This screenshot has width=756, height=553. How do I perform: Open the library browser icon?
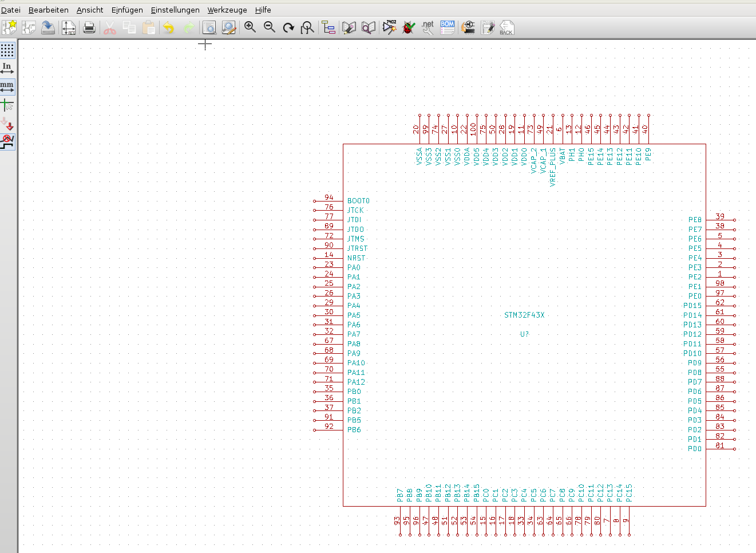point(369,27)
